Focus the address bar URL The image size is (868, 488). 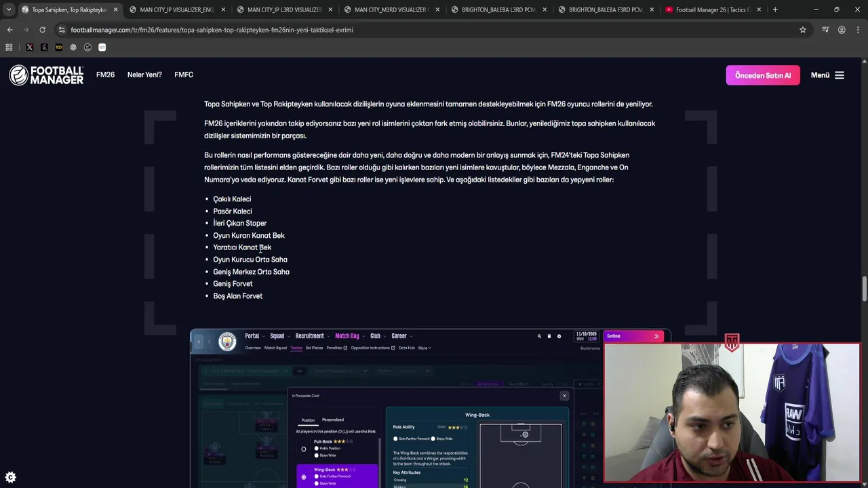click(x=212, y=30)
